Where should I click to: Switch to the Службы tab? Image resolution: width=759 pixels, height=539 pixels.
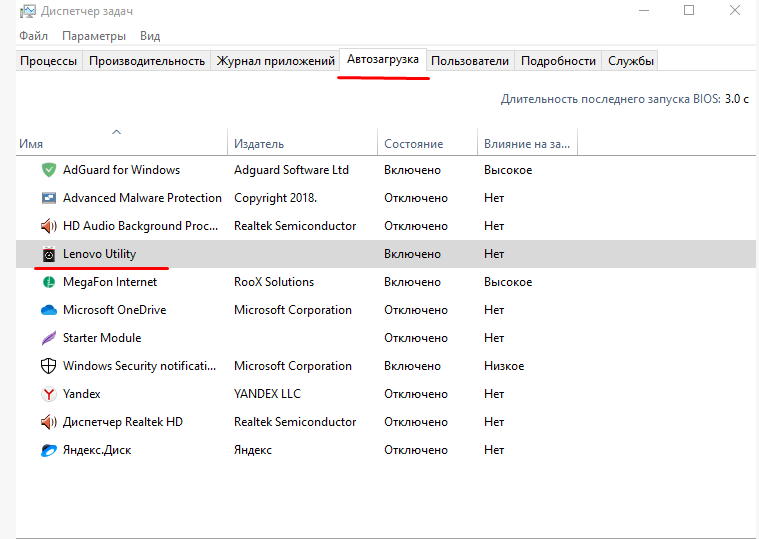click(x=631, y=61)
